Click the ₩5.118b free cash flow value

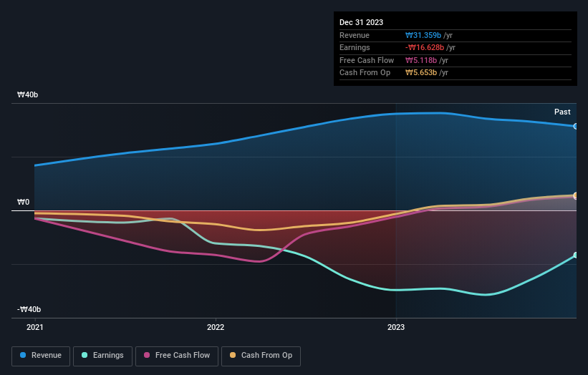(x=421, y=60)
